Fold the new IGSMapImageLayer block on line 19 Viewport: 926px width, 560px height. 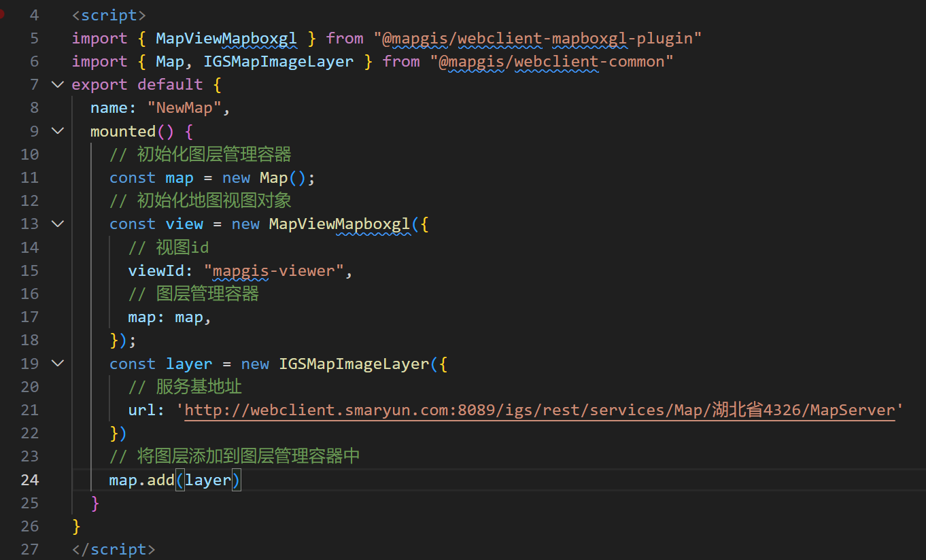click(x=57, y=364)
